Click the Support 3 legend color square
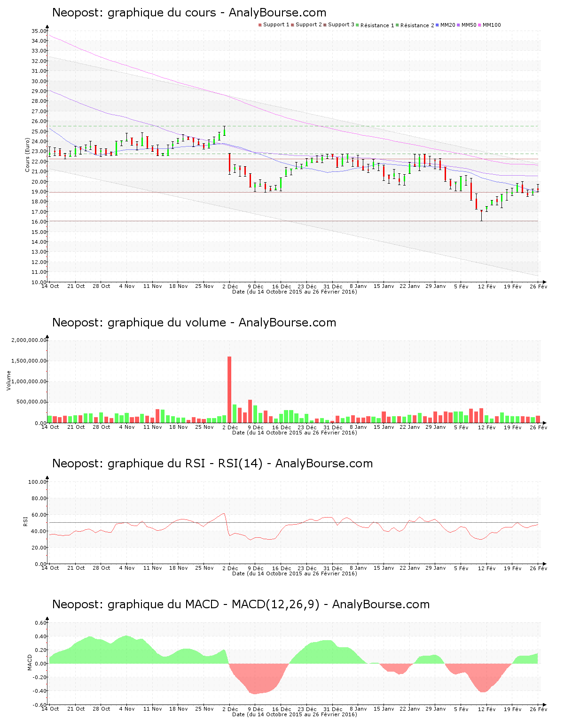The image size is (564, 728). tap(325, 25)
